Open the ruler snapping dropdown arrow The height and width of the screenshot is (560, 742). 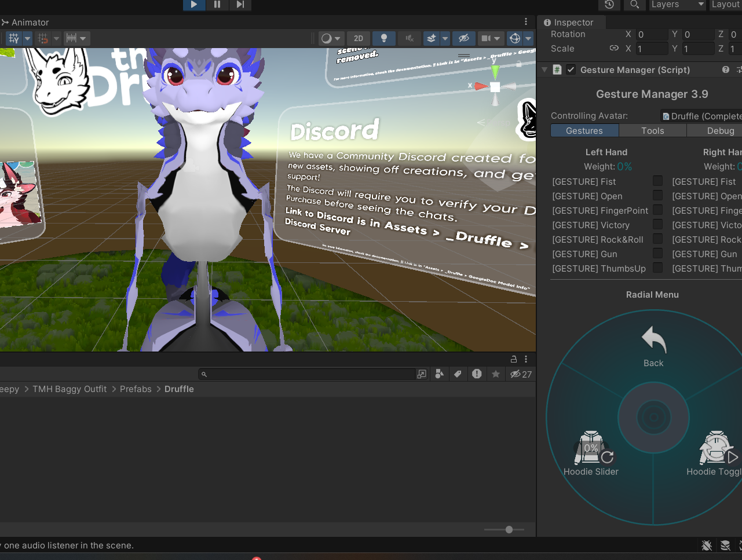pyautogui.click(x=83, y=39)
